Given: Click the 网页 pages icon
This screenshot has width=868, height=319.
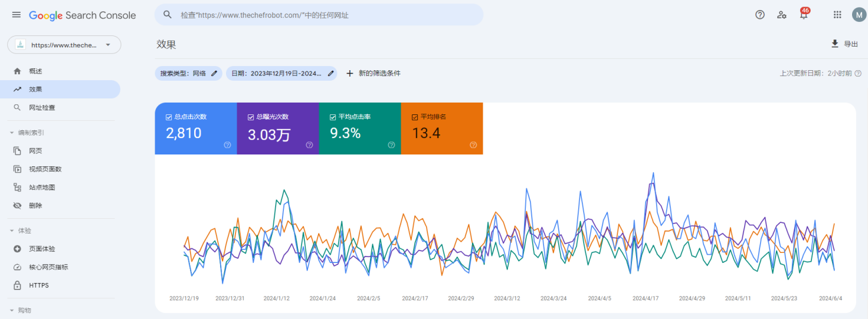Looking at the screenshot, I should click(17, 151).
